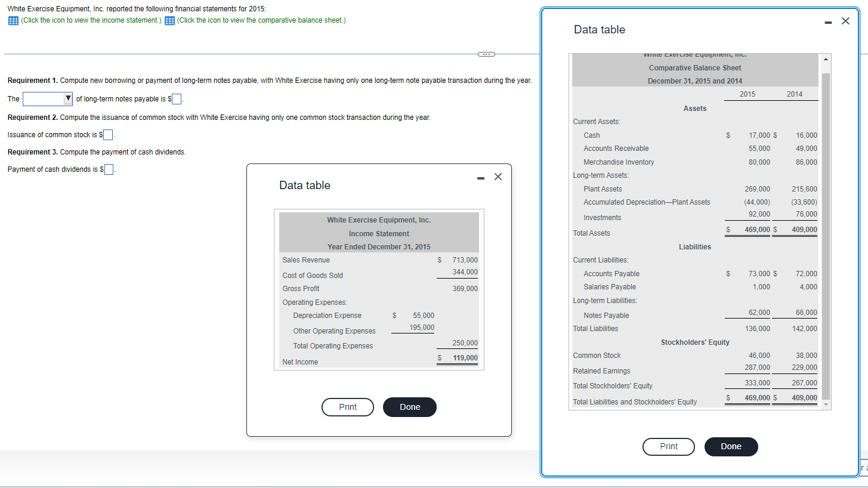
Task: Select the 2014 Salaries Payable value 4,000
Action: pos(808,287)
